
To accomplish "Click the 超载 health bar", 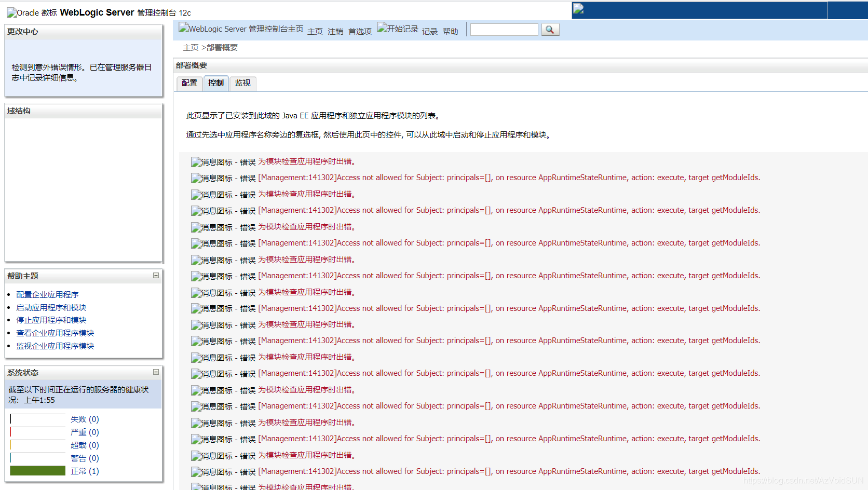I will (38, 445).
